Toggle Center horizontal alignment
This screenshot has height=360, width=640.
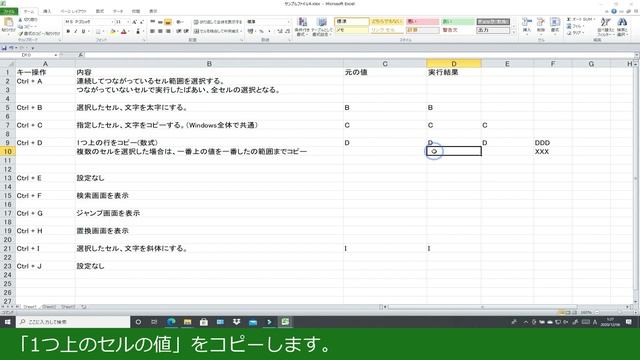[x=160, y=31]
